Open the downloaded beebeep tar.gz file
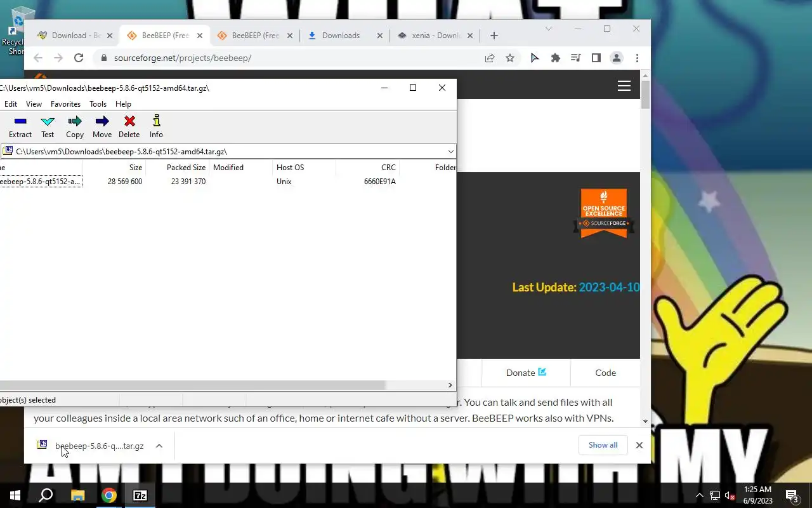Viewport: 812px width, 508px height. [91, 446]
